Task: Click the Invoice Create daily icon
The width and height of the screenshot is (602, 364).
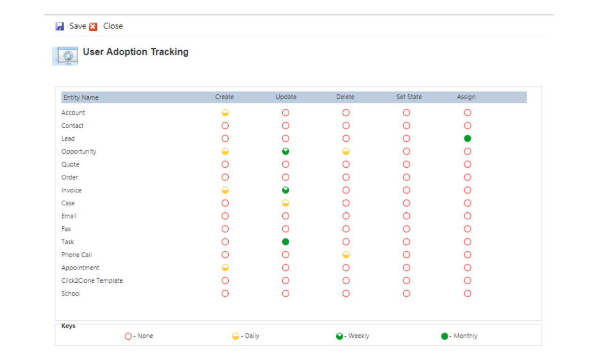Action: [225, 190]
